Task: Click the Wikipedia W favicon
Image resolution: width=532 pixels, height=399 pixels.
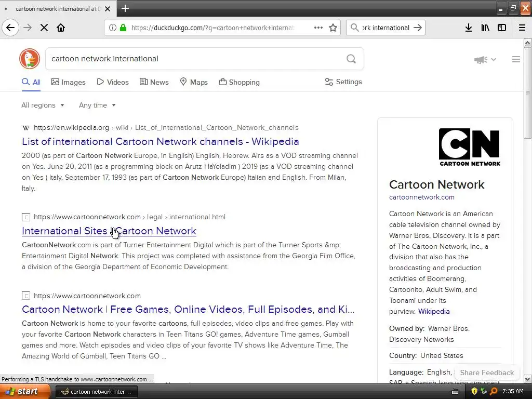Action: [26, 128]
